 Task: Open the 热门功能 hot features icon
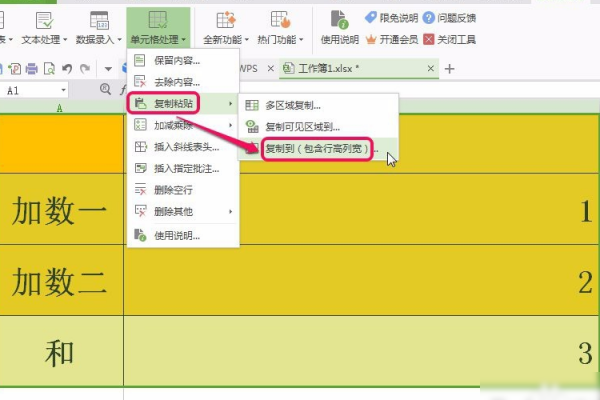tap(280, 20)
